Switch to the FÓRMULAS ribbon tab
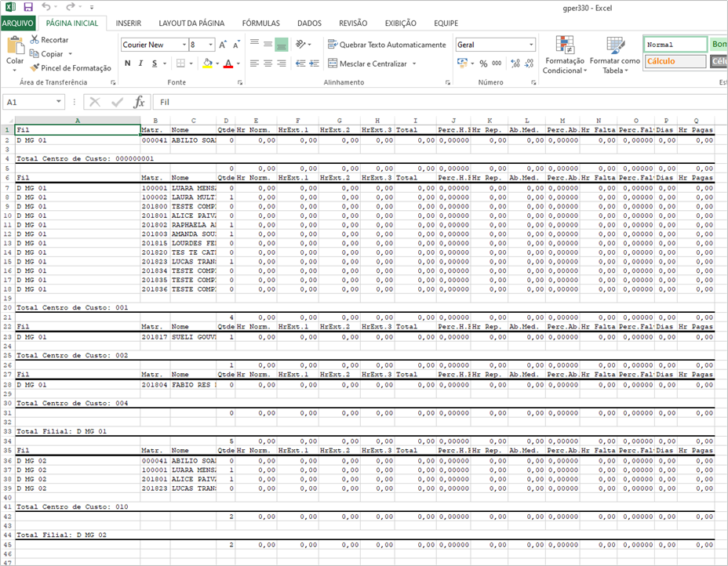The image size is (728, 566). pos(261,24)
